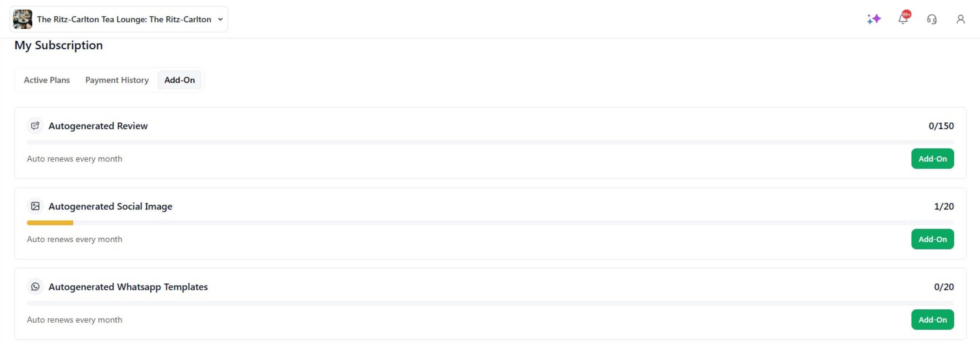This screenshot has height=344, width=980.
Task: Click the Autogenerated Review usage progress bar
Action: [x=490, y=142]
